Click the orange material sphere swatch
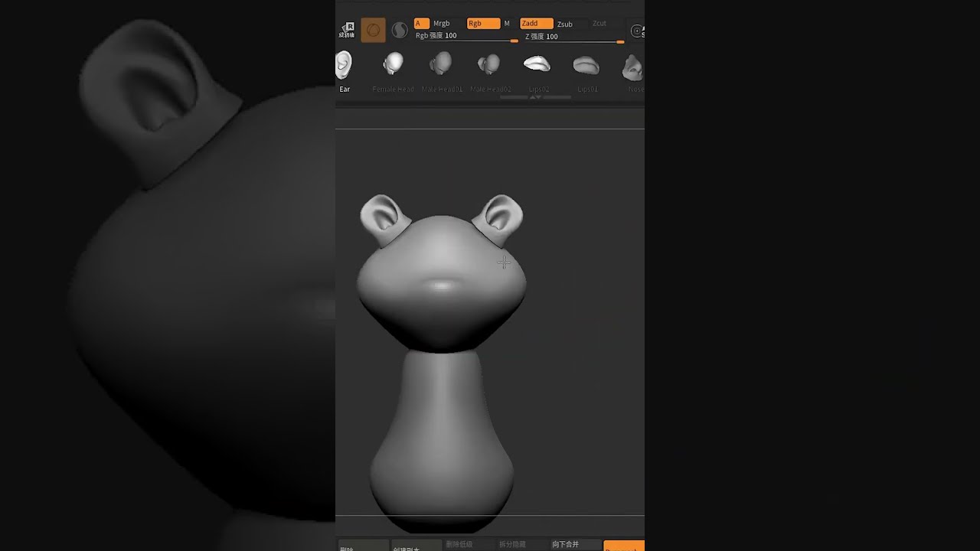This screenshot has width=980, height=551. point(373,30)
